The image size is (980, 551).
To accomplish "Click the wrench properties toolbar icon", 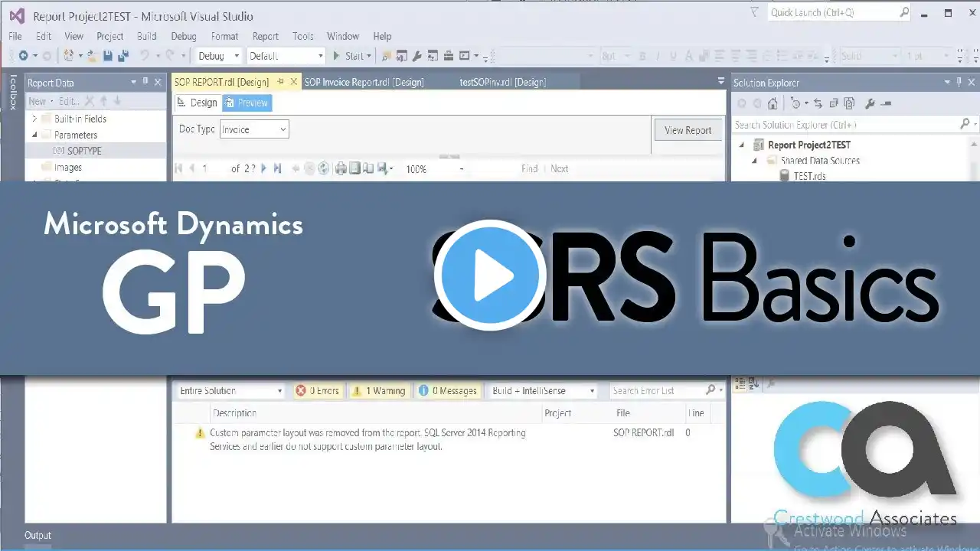I will point(416,56).
